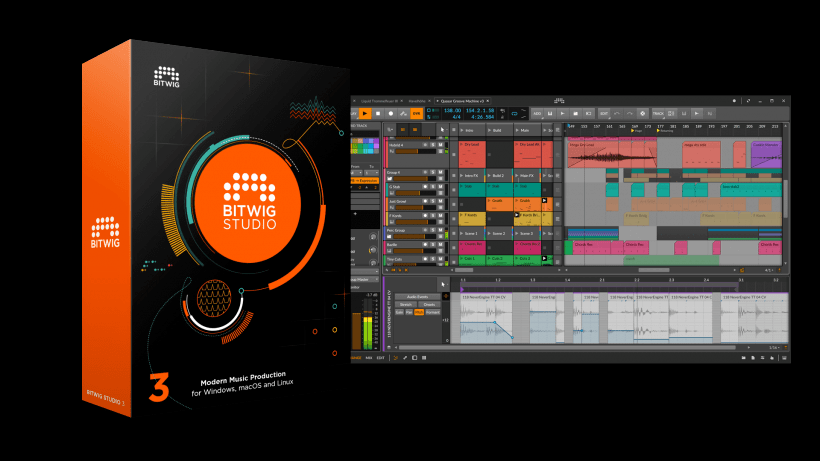This screenshot has height=461, width=820.
Task: Switch to the Quasar Groove Machine project tab
Action: 462,101
